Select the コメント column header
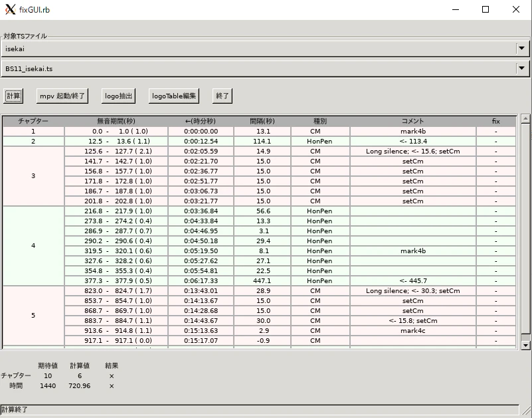This screenshot has height=418, width=532. click(x=413, y=121)
